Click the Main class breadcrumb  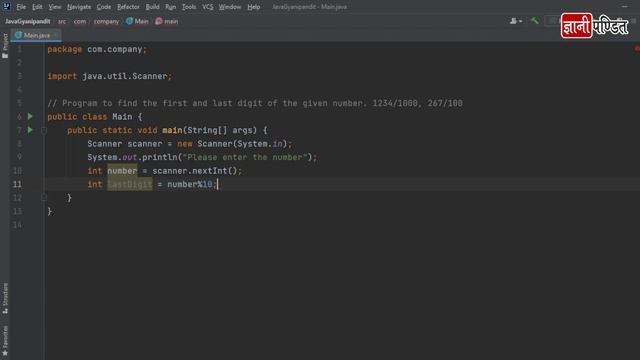coord(137,21)
